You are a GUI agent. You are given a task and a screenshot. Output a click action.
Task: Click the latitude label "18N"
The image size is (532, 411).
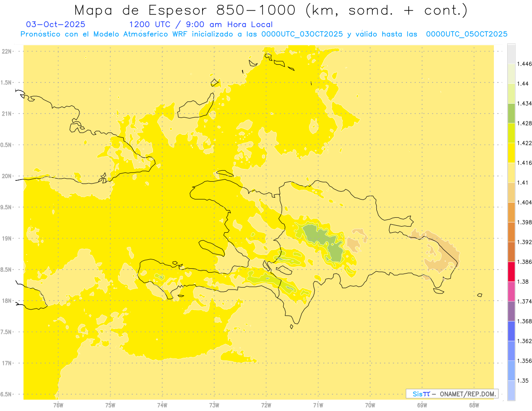[x=7, y=301]
